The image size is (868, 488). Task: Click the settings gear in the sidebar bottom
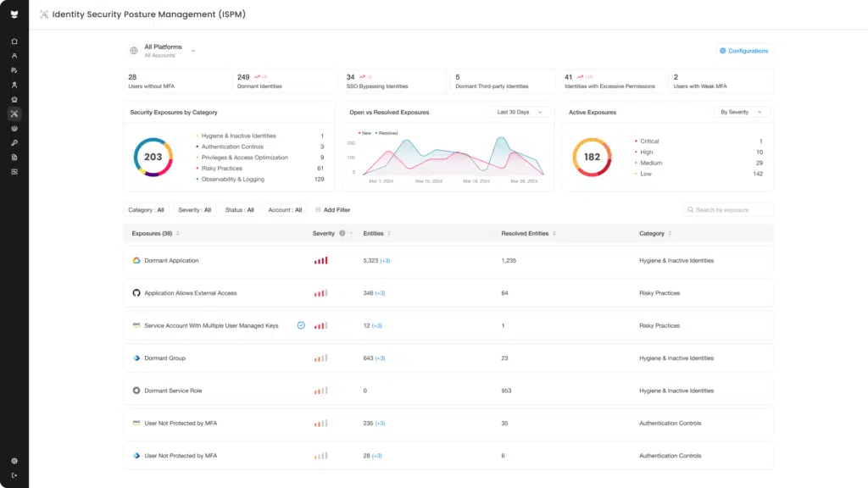click(14, 461)
